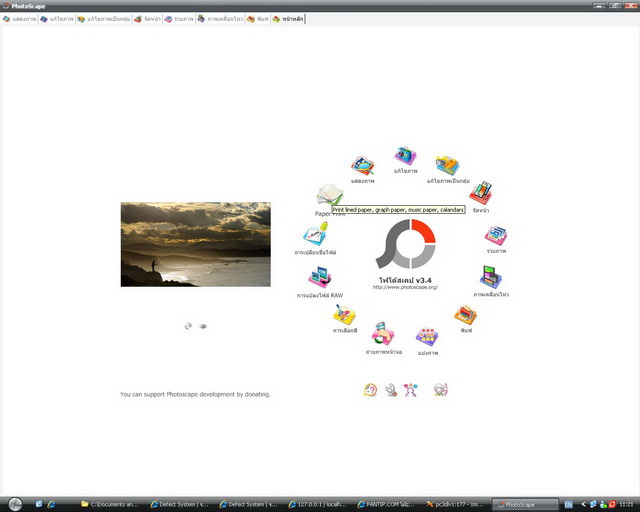Click the sunset fisherman photo
The height and width of the screenshot is (512, 640).
point(196,244)
